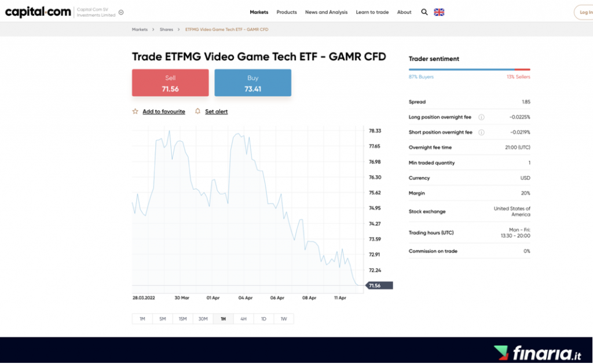This screenshot has height=364, width=593.
Task: Click the 11 Apr date label on chart axis
Action: click(x=340, y=298)
